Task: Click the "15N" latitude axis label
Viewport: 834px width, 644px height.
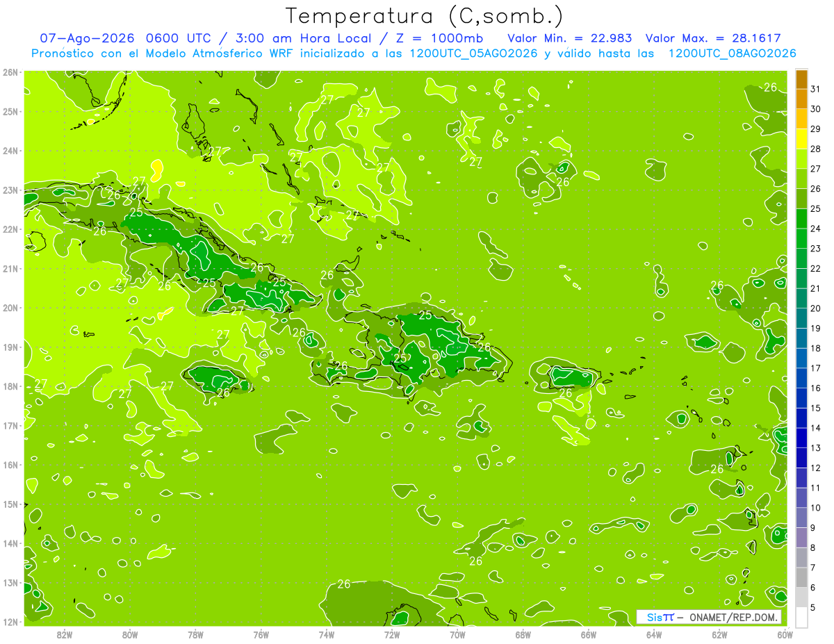Action: [10, 504]
